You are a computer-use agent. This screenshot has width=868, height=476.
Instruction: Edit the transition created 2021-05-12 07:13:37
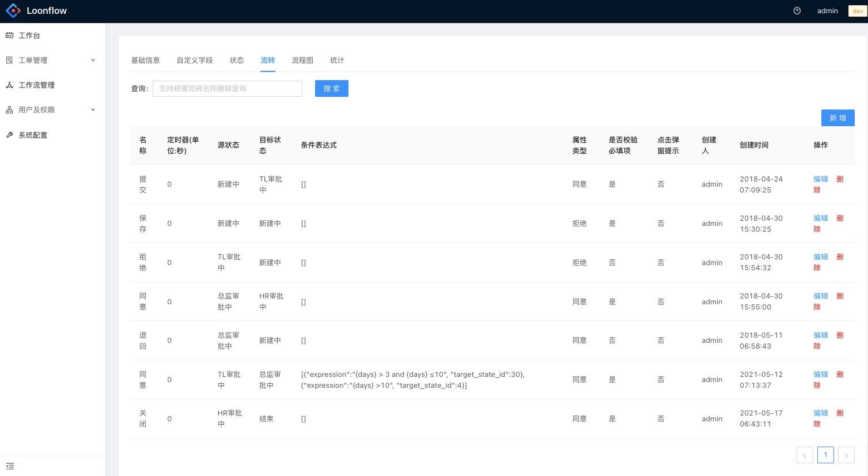pos(821,375)
